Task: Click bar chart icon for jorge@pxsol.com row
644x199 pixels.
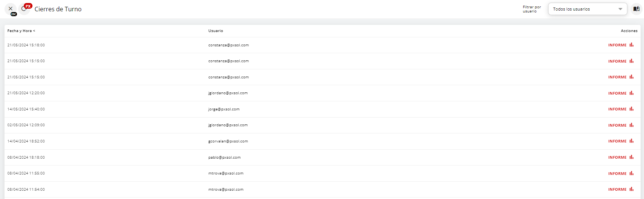Action: (x=631, y=109)
